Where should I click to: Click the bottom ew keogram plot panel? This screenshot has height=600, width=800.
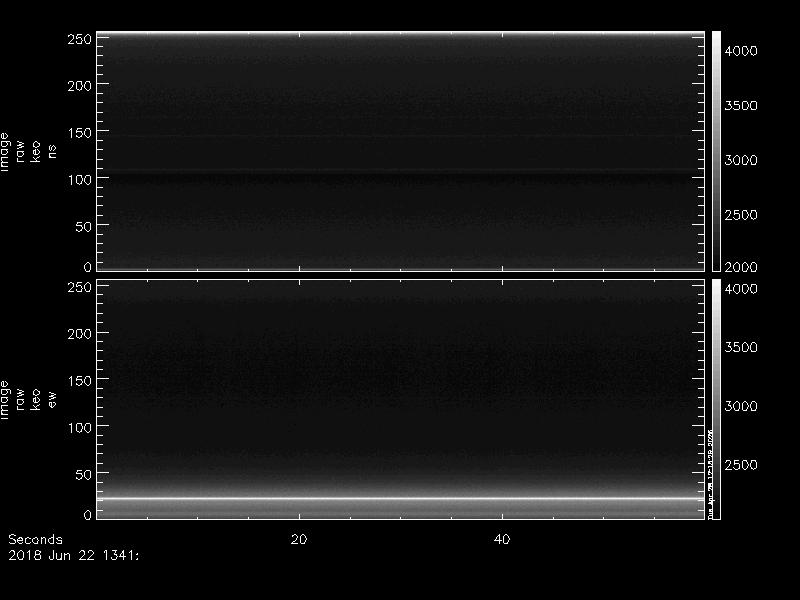pos(401,399)
